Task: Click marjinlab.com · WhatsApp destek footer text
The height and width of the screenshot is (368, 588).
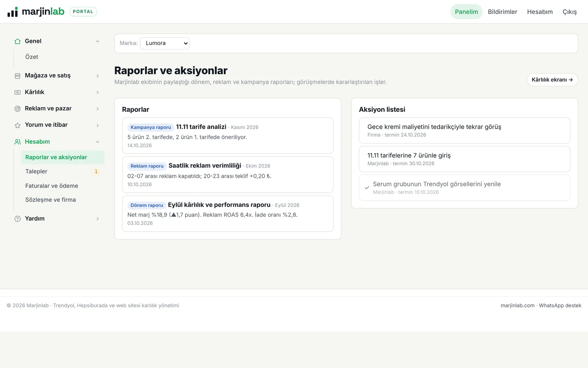Action: (x=541, y=305)
